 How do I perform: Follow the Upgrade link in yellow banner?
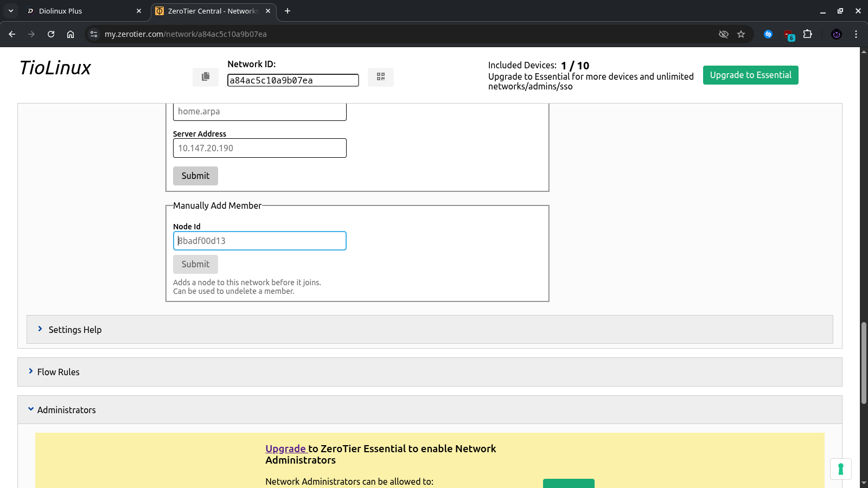point(285,449)
